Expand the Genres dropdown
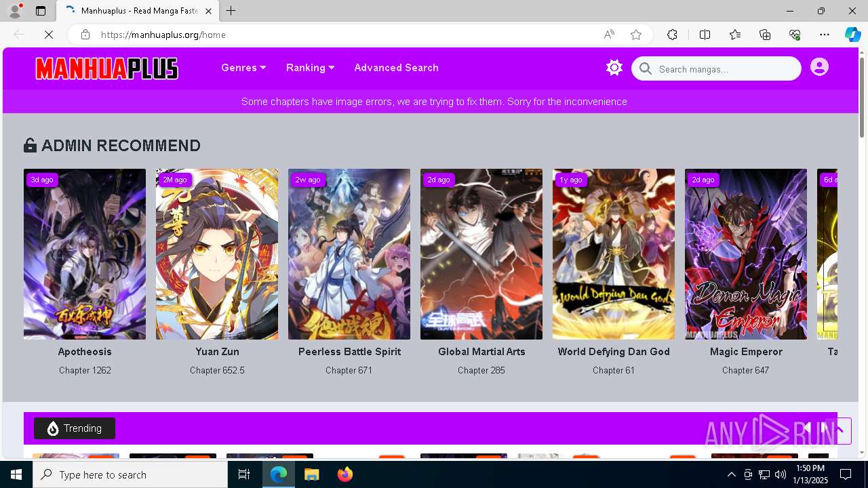 (243, 68)
